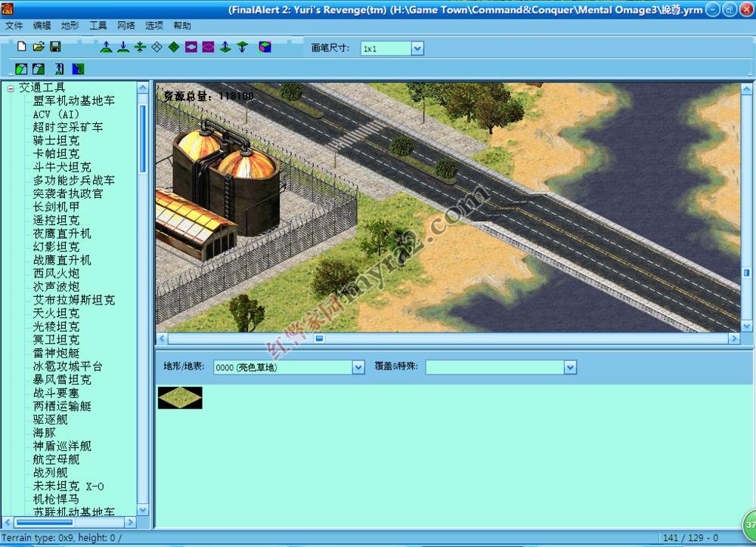Click the colored cube 3D view icon

pos(265,47)
